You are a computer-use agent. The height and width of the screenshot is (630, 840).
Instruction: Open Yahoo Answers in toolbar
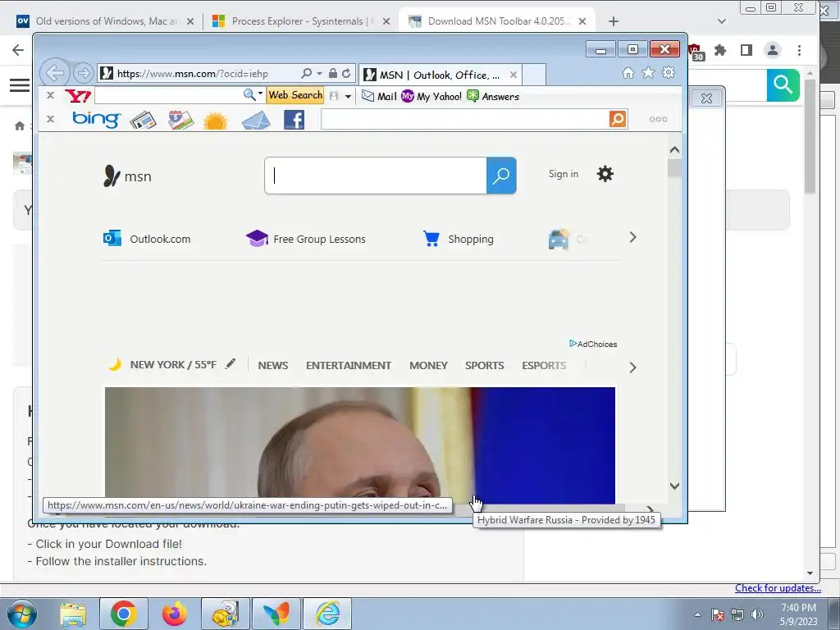[493, 97]
